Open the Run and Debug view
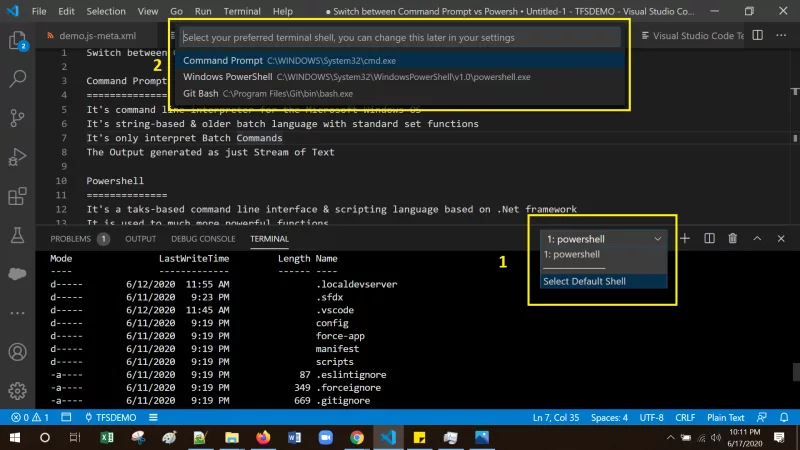The width and height of the screenshot is (800, 450). click(17, 157)
